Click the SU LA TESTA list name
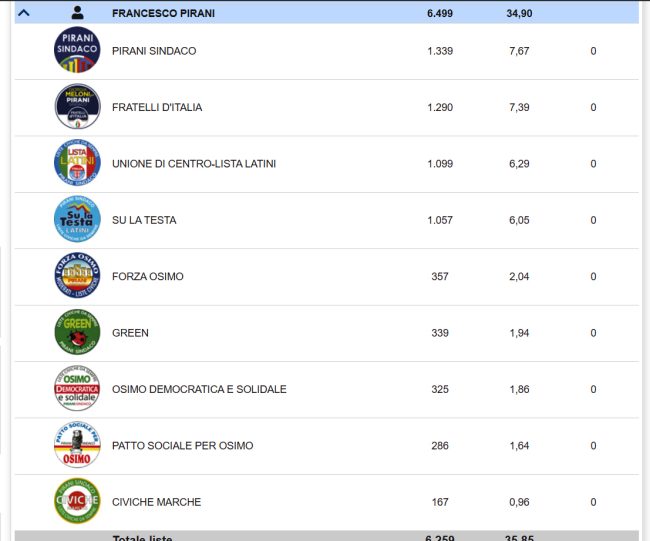This screenshot has height=541, width=650. pos(144,220)
